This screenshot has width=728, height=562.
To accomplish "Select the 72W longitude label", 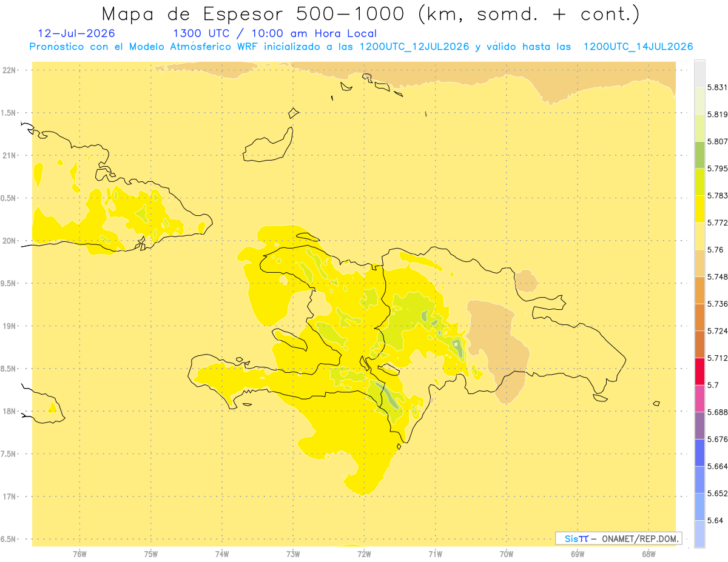I will [364, 554].
